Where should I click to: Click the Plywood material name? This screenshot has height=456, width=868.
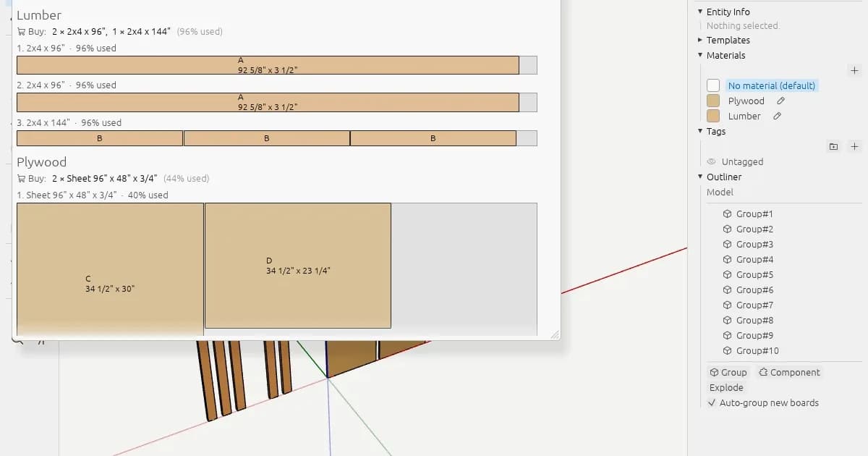[746, 101]
